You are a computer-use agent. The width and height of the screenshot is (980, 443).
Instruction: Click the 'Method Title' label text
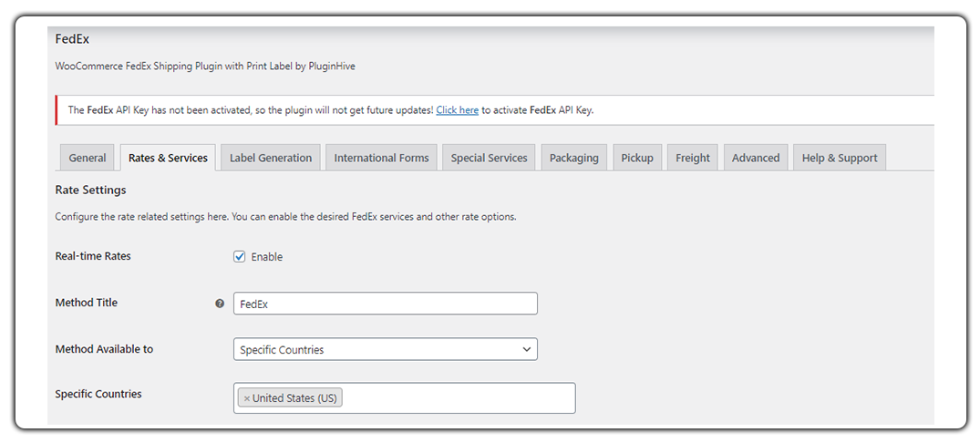(x=87, y=303)
